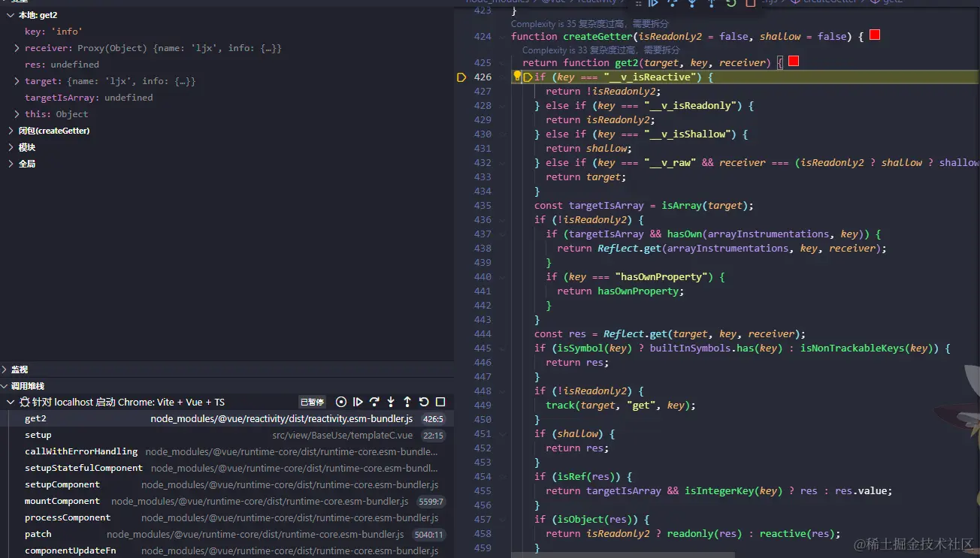The height and width of the screenshot is (558, 980).
Task: Select the componentUpdateFn stack frame
Action: tap(227, 551)
